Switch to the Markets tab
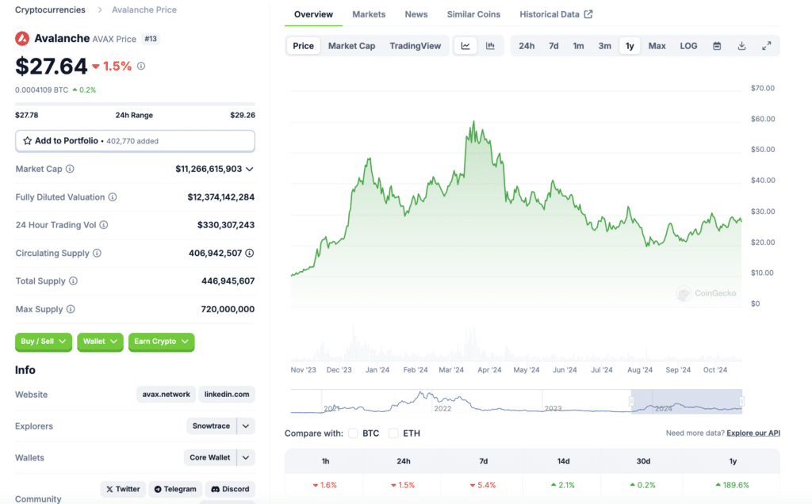 369,14
